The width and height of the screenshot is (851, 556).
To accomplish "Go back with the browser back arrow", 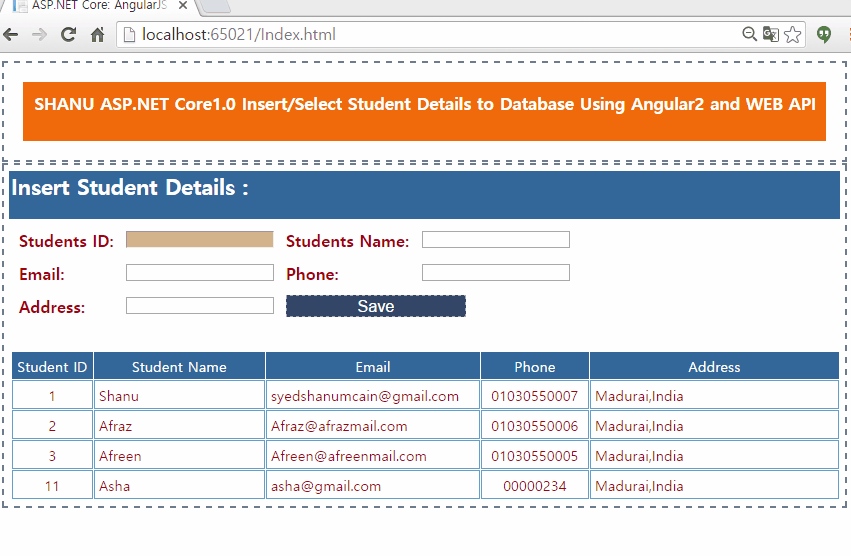I will coord(11,35).
